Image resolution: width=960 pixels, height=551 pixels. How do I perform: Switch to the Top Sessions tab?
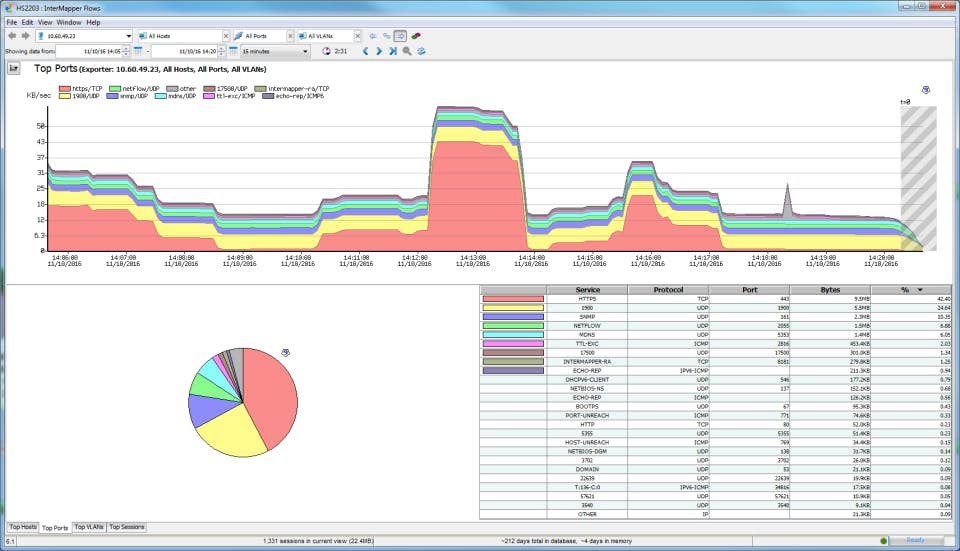point(126,526)
